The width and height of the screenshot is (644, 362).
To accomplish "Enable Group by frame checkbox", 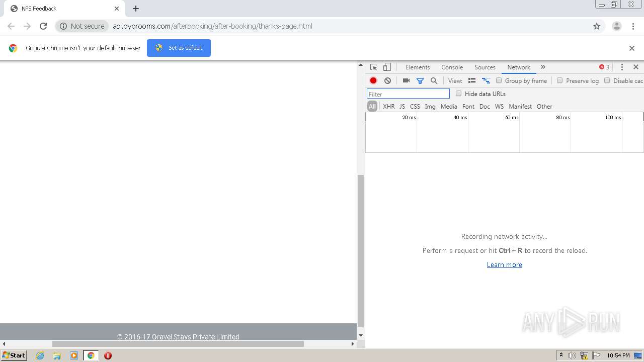I will 499,80.
